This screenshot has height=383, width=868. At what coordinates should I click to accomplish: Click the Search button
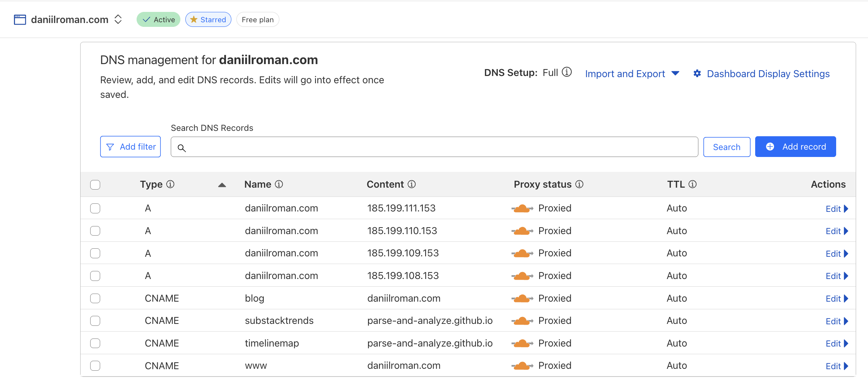click(x=727, y=147)
